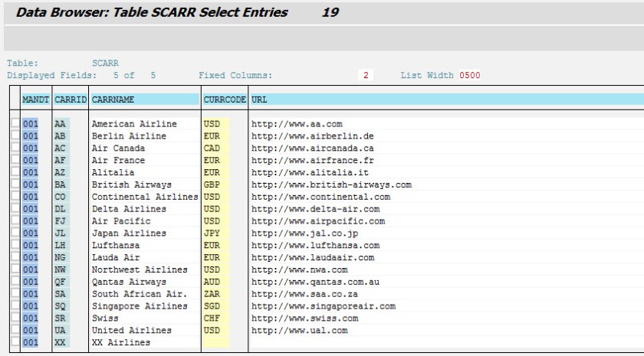The image size is (644, 356).
Task: Click the URL http://www.qantas.com.au
Action: coord(315,282)
